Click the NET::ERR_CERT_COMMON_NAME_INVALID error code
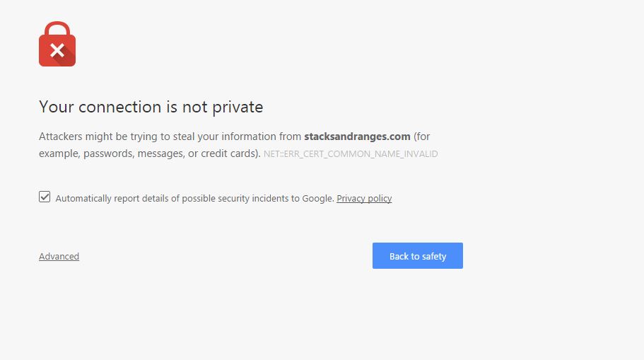The image size is (644, 360). [351, 154]
